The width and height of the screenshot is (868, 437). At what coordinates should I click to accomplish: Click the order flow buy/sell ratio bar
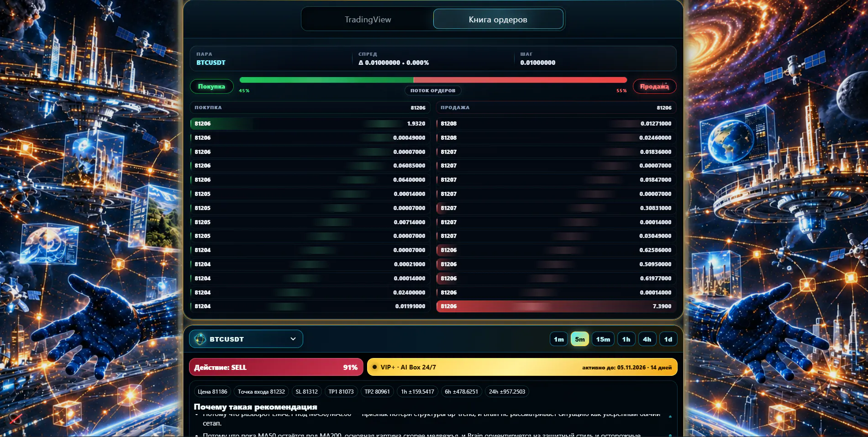(x=433, y=80)
